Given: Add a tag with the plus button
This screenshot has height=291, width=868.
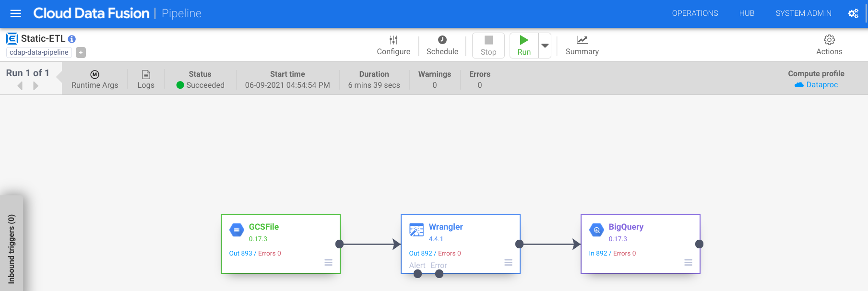Looking at the screenshot, I should (x=81, y=52).
